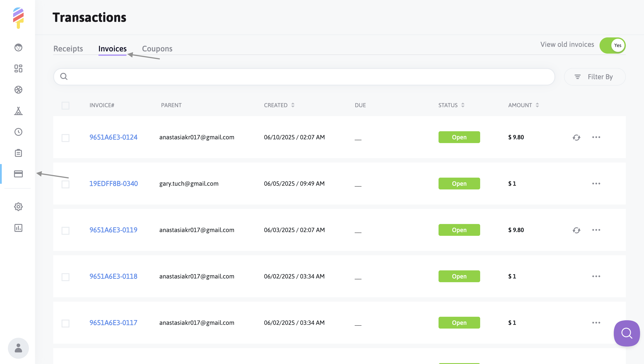Viewport: 644px width, 364px height.
Task: Open the tent camp sidebar icon
Action: [18, 111]
